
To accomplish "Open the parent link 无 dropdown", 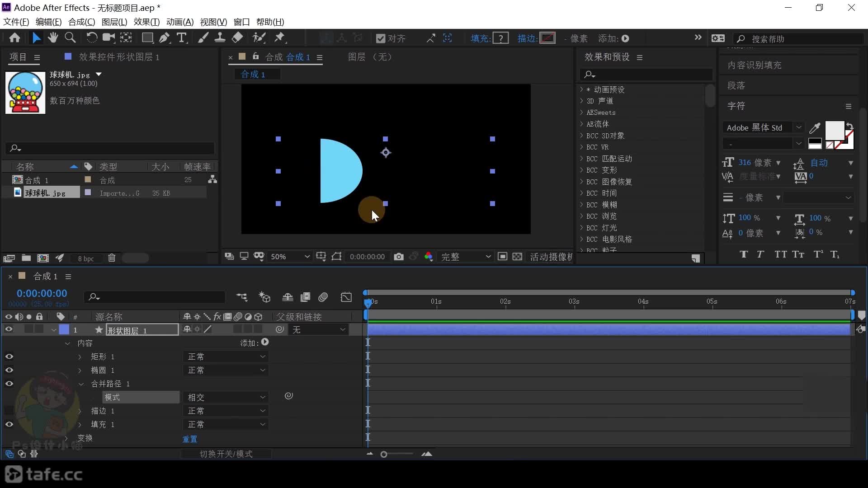I will [319, 330].
